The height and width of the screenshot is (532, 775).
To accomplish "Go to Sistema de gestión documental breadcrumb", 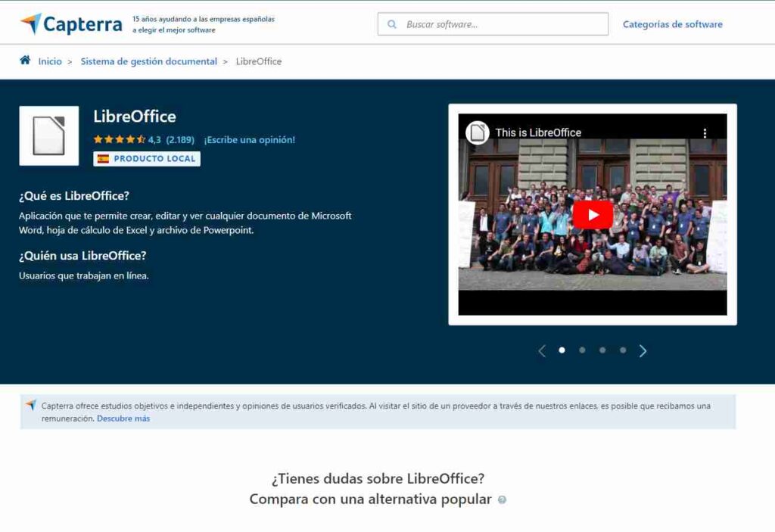I will (148, 61).
